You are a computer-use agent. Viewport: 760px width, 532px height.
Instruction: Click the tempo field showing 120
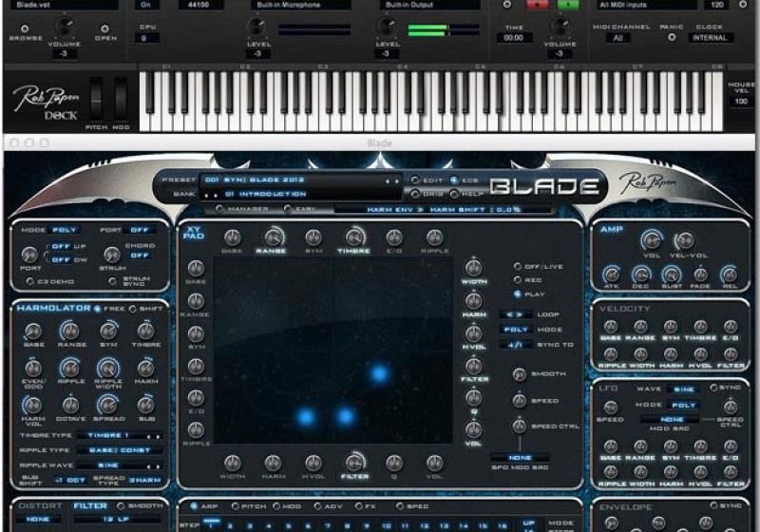(x=717, y=5)
